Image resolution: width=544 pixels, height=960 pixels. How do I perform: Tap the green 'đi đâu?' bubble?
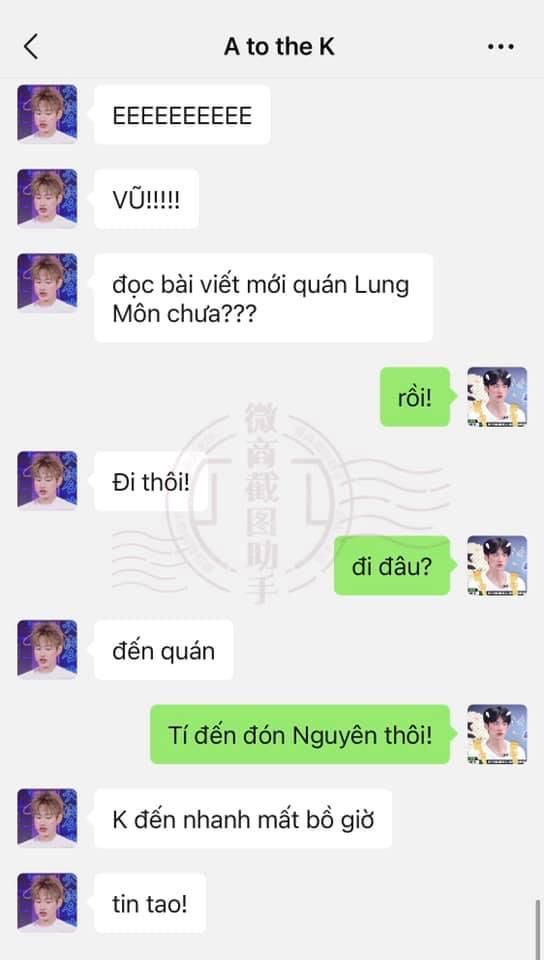click(x=392, y=566)
